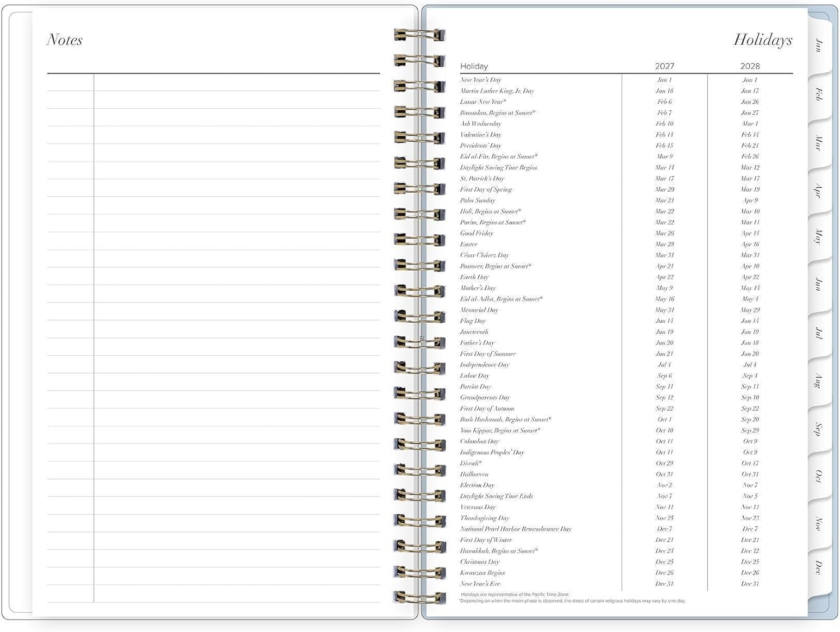The image size is (840, 632).
Task: Select the Nov month tab
Action: coord(819,523)
